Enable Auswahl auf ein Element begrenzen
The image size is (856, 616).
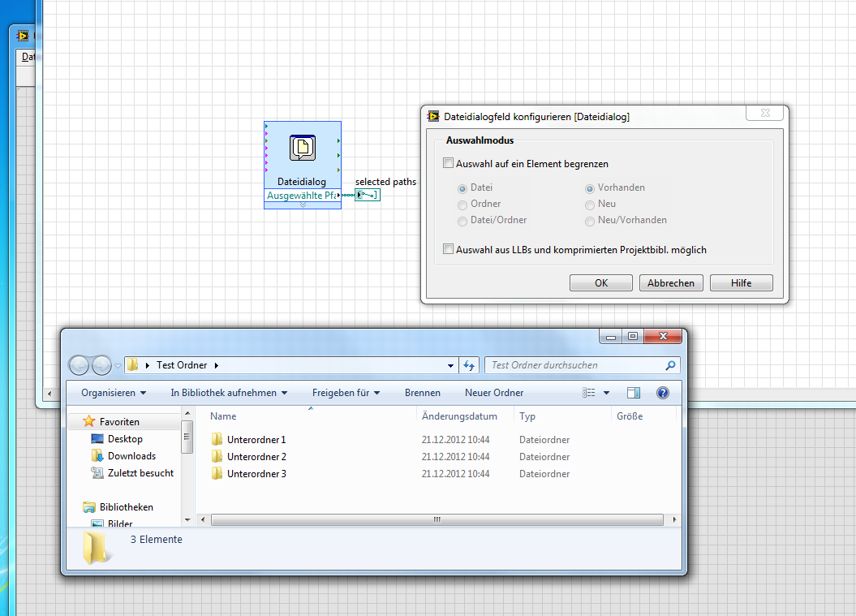[448, 163]
